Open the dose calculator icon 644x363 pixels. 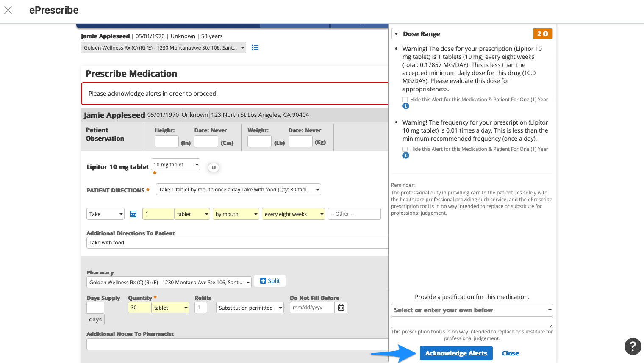133,214
